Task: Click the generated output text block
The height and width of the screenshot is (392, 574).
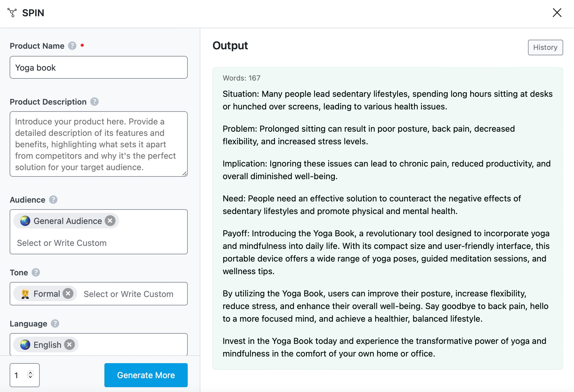Action: click(x=387, y=219)
